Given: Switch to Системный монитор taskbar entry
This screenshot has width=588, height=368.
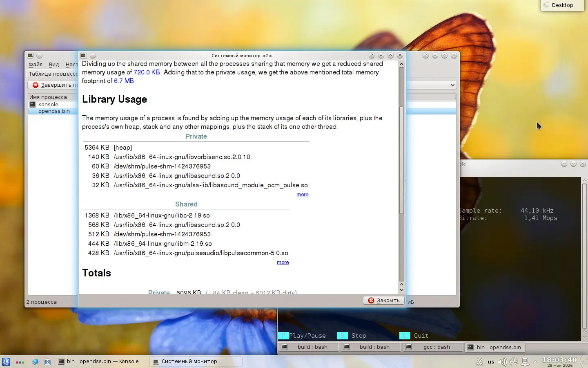Looking at the screenshot, I should 196,361.
